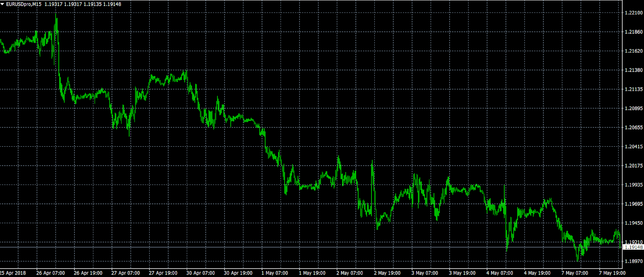Image resolution: width=644 pixels, height=277 pixels.
Task: Click the 30 Apr 19:00 time label
Action: click(x=238, y=273)
